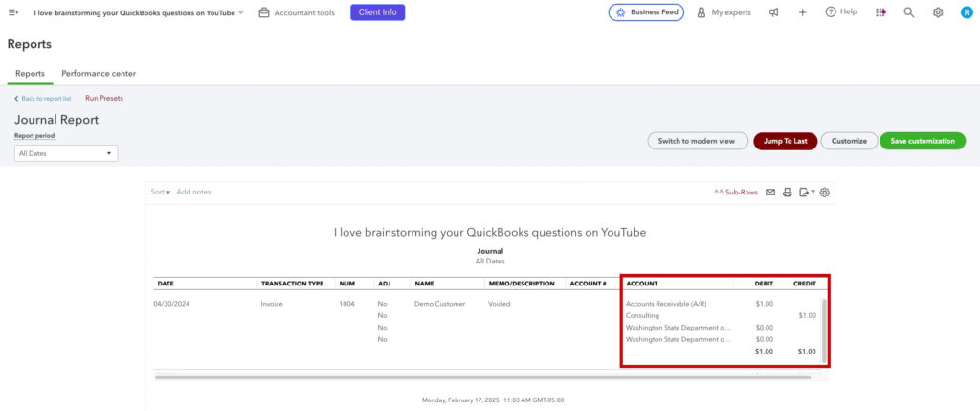Click Accounts Receivable (A/R) account

pos(666,304)
